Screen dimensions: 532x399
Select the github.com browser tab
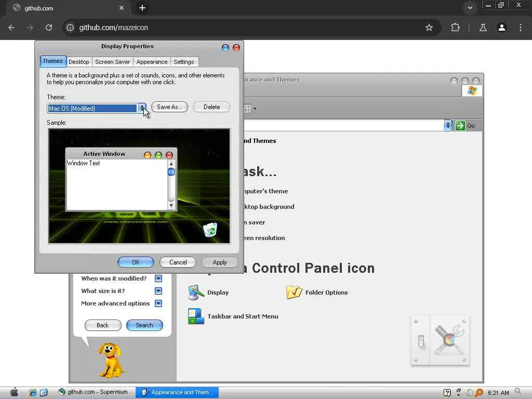tap(68, 8)
